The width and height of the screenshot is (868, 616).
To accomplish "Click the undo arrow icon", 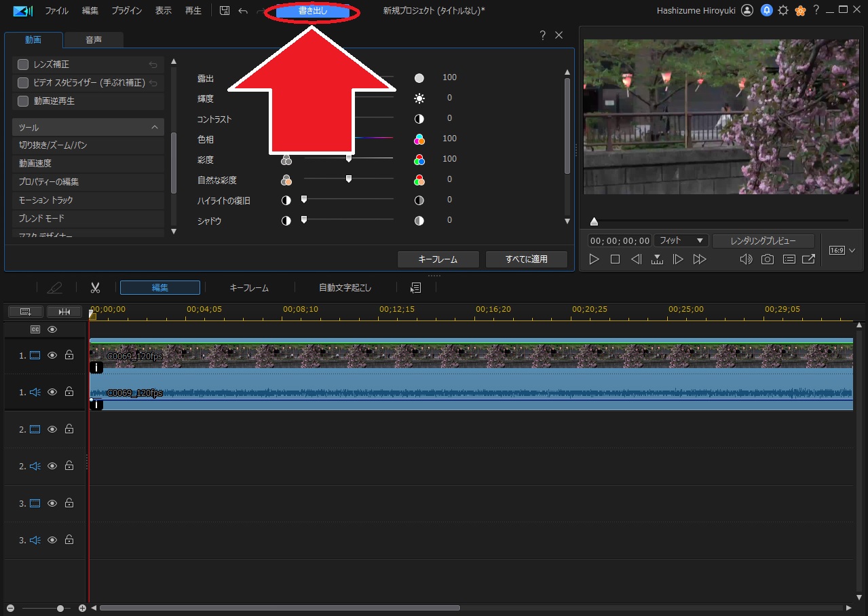I will click(243, 11).
